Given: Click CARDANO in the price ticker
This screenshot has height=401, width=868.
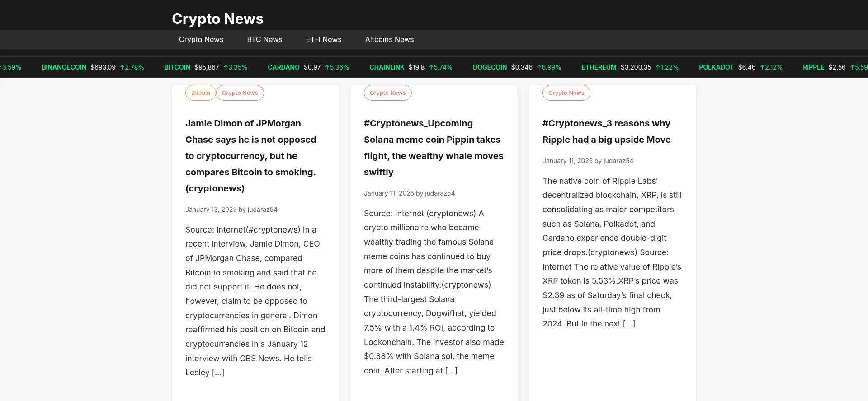Looking at the screenshot, I should (x=283, y=67).
